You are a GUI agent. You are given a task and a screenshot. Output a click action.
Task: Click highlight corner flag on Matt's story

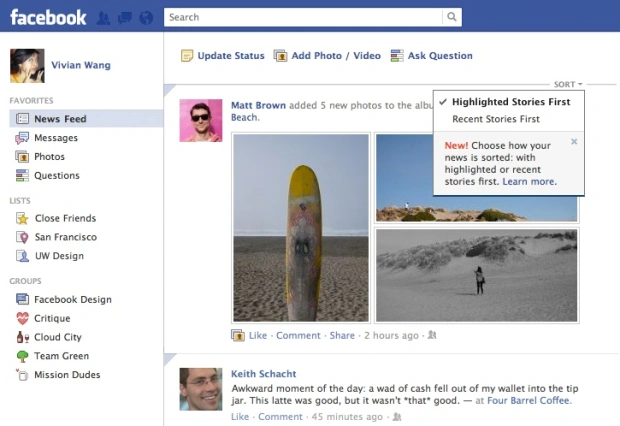(x=168, y=89)
